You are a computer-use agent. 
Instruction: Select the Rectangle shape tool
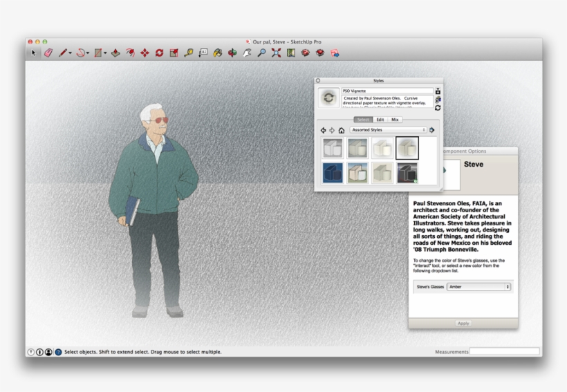(x=98, y=53)
